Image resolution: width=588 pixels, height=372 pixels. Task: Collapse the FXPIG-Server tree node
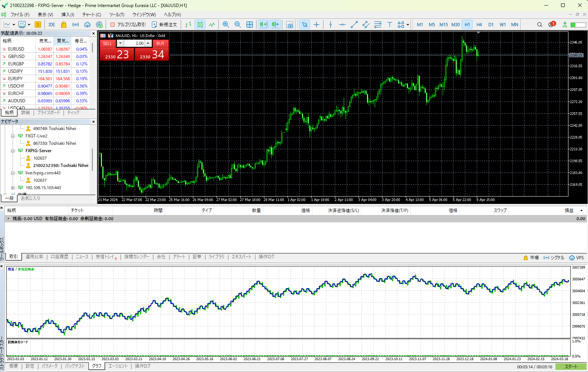13,151
